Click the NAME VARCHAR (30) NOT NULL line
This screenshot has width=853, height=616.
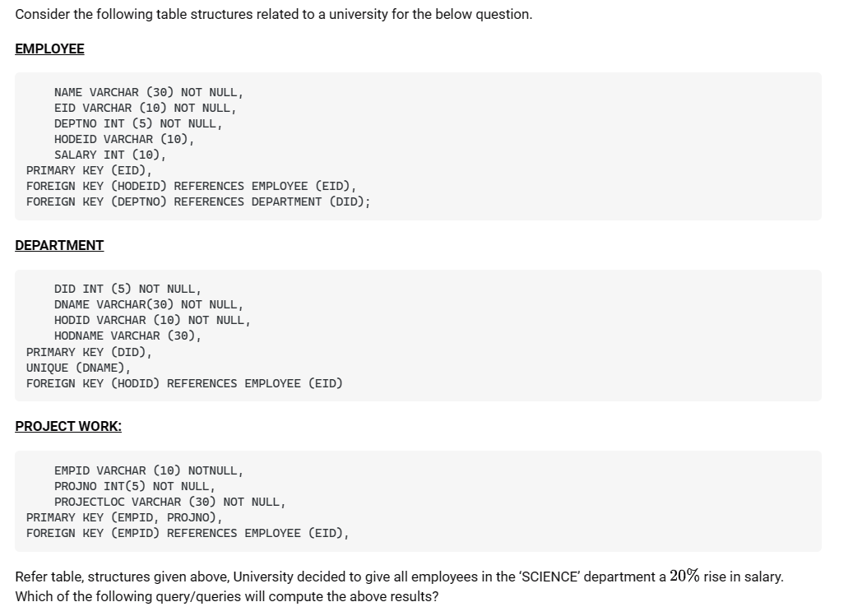(148, 92)
